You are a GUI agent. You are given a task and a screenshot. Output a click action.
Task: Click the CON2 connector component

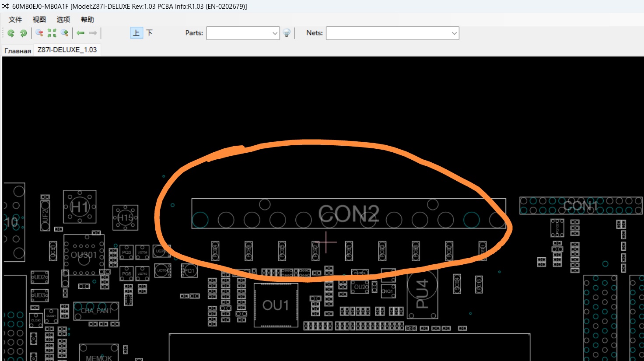[348, 214]
